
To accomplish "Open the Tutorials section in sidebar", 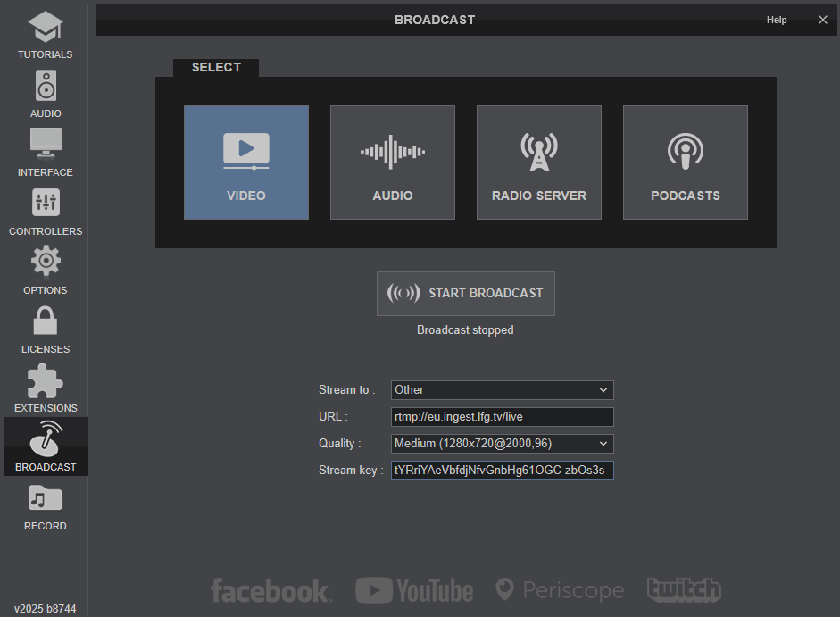I will [x=45, y=35].
